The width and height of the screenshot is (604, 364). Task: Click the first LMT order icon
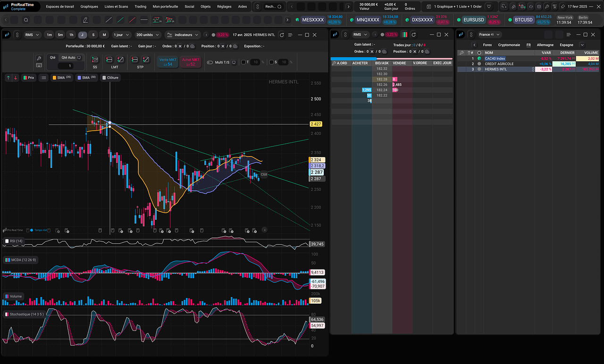point(109,60)
